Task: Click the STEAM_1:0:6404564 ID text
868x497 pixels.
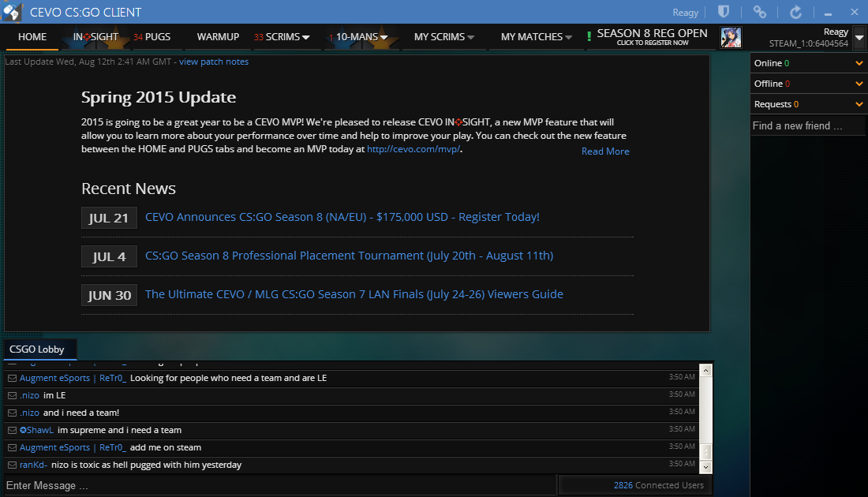Action: 808,43
